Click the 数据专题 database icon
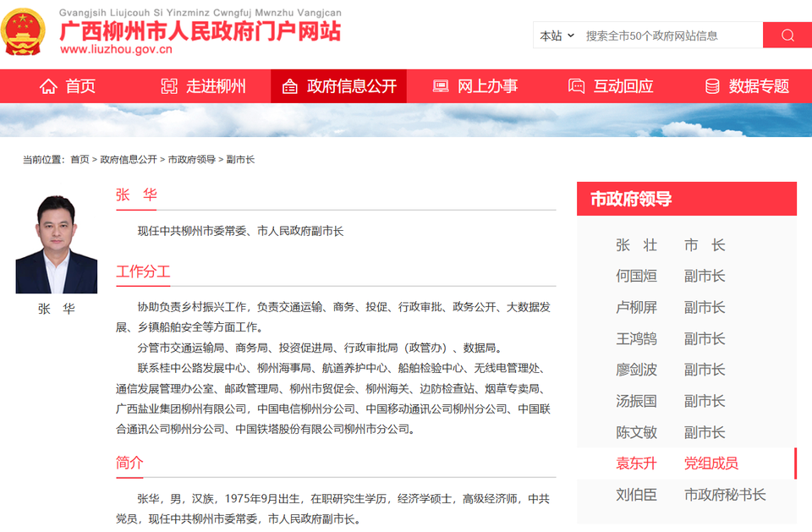 pyautogui.click(x=712, y=86)
